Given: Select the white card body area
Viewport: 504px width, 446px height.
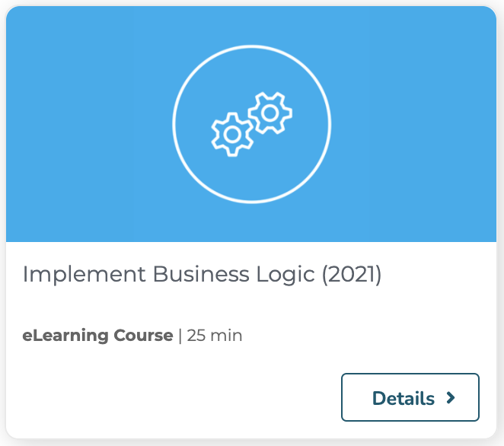Looking at the screenshot, I should (251, 340).
